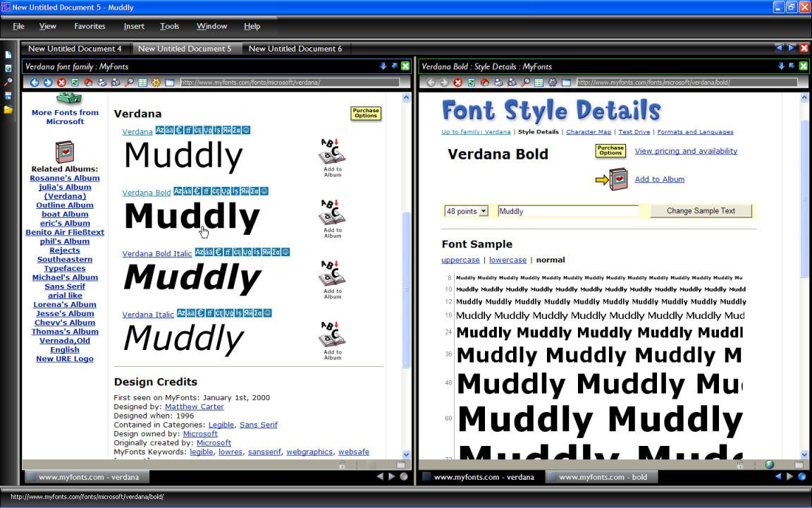The width and height of the screenshot is (812, 508).
Task: Click the blue down arrow in the Verdana font family pane header
Action: point(383,66)
